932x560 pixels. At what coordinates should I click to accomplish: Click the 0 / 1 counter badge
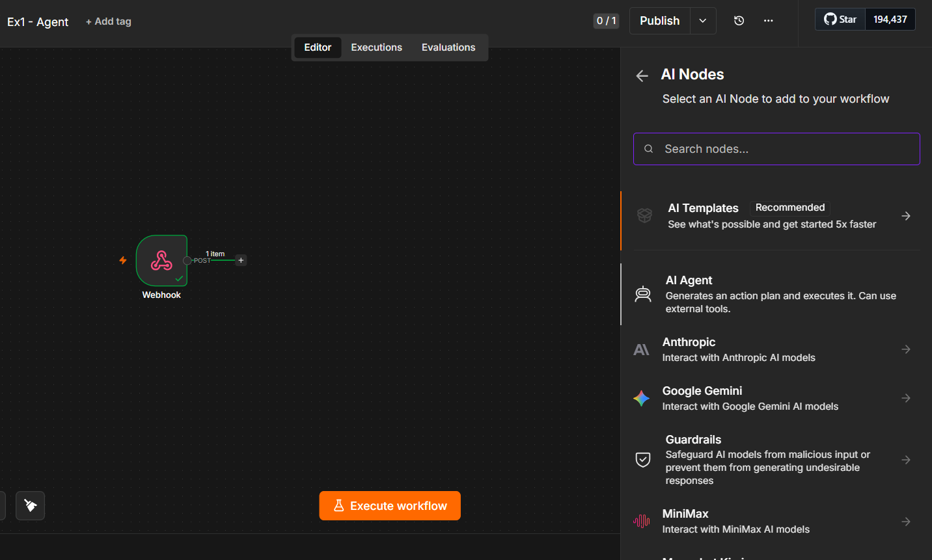pos(606,21)
